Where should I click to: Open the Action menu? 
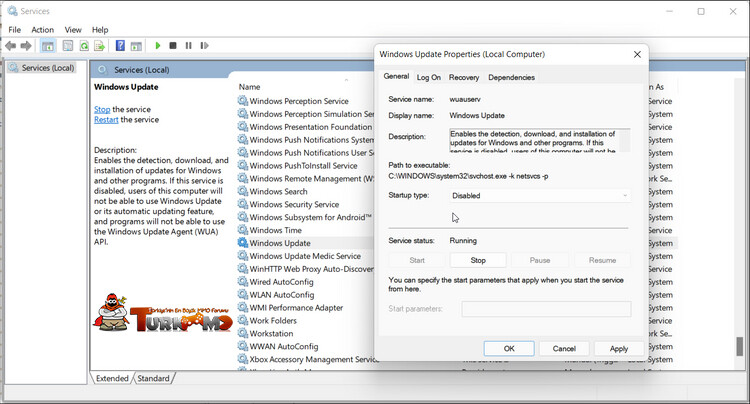pyautogui.click(x=43, y=30)
